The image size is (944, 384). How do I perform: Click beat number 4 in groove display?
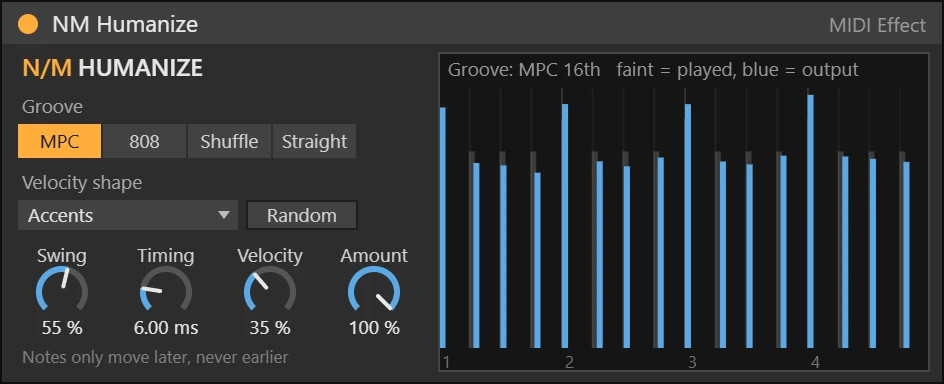coord(815,362)
